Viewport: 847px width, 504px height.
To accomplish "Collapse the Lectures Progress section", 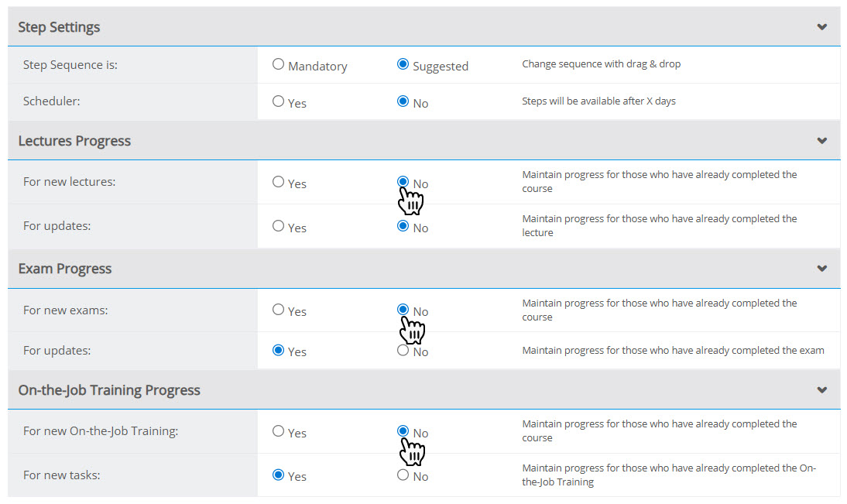I will [822, 139].
